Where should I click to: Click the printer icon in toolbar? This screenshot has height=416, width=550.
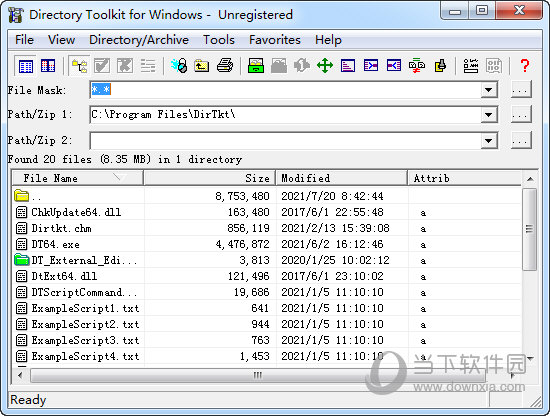point(225,66)
